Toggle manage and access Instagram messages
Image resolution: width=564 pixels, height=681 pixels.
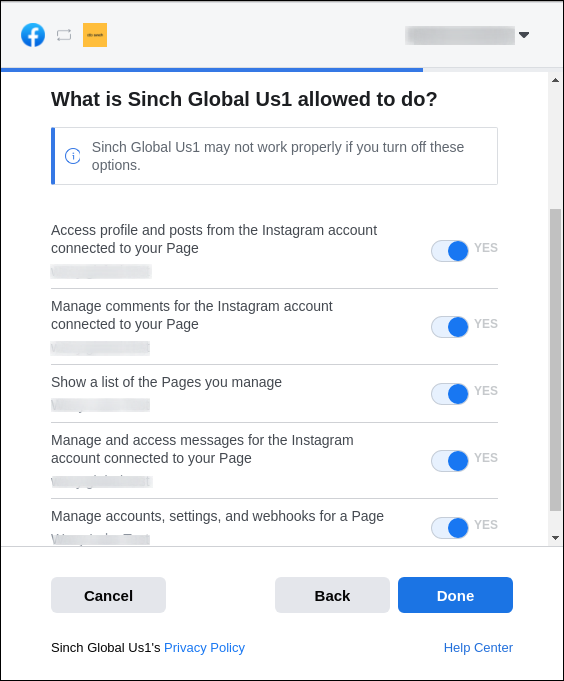(449, 461)
